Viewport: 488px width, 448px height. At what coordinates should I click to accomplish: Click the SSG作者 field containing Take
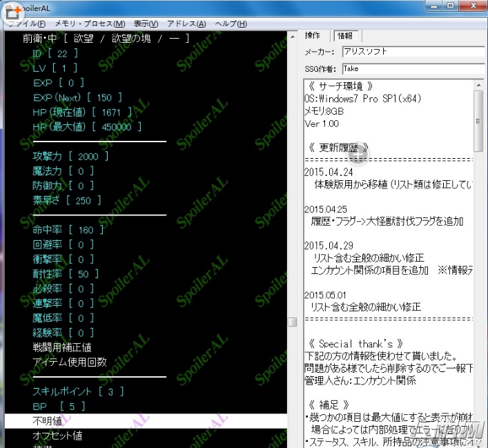(413, 69)
